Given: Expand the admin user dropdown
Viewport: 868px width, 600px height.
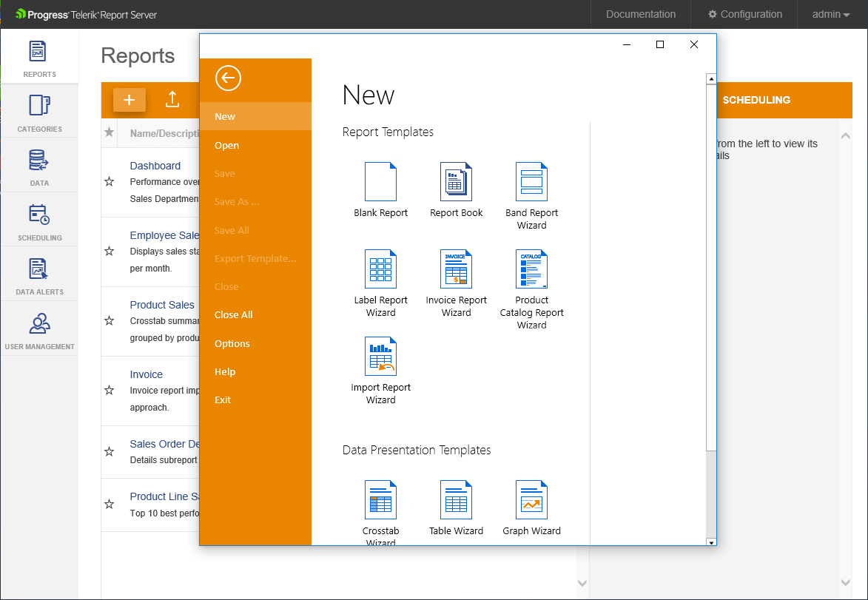Looking at the screenshot, I should [830, 14].
